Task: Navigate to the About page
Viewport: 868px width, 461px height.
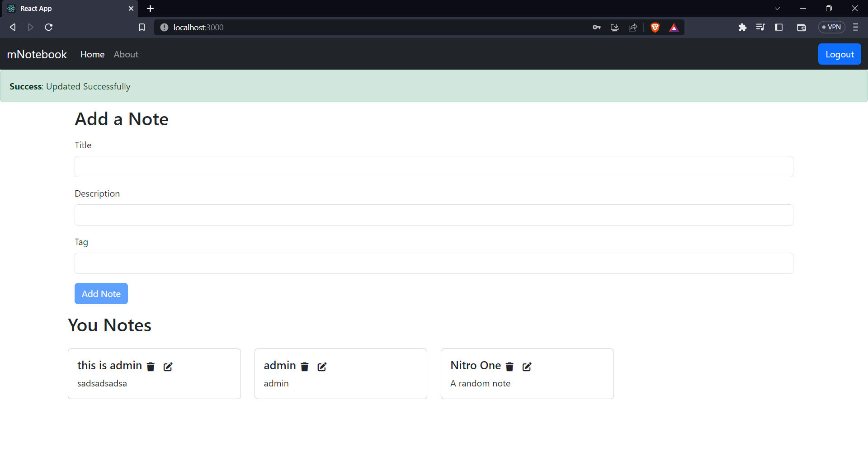Action: click(x=125, y=54)
